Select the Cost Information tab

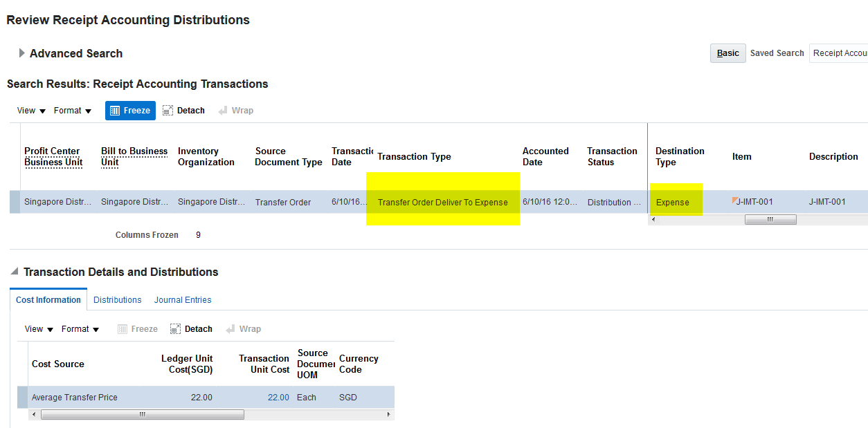point(48,300)
